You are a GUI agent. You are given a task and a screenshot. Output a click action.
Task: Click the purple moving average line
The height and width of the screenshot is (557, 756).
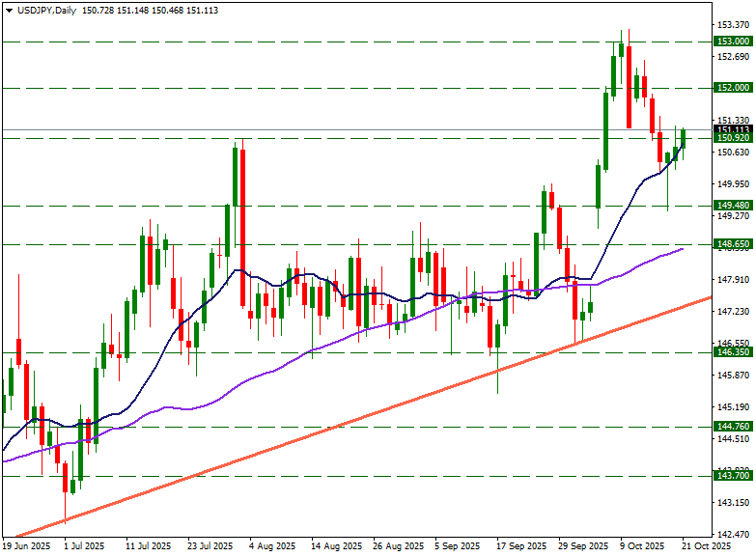click(290, 358)
